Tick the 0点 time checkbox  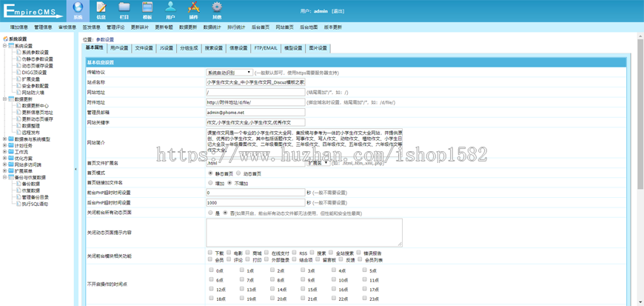(x=211, y=270)
